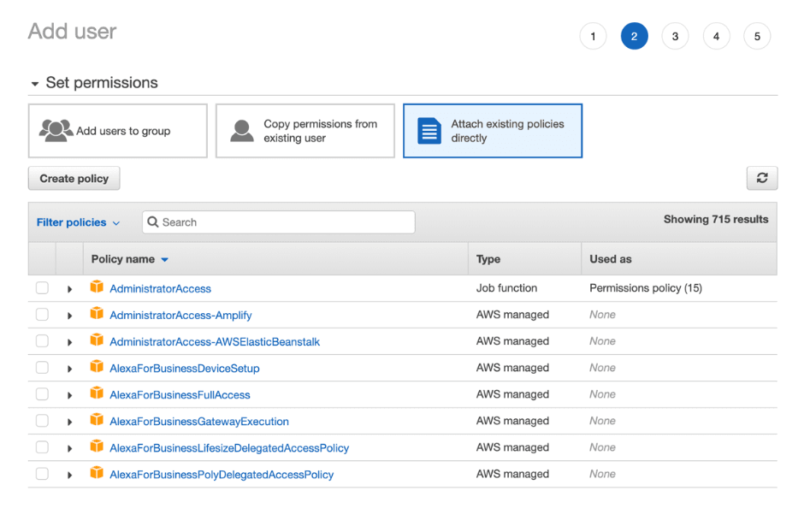Click the 'Job function' type cell
The width and height of the screenshot is (810, 532).
pyautogui.click(x=506, y=287)
